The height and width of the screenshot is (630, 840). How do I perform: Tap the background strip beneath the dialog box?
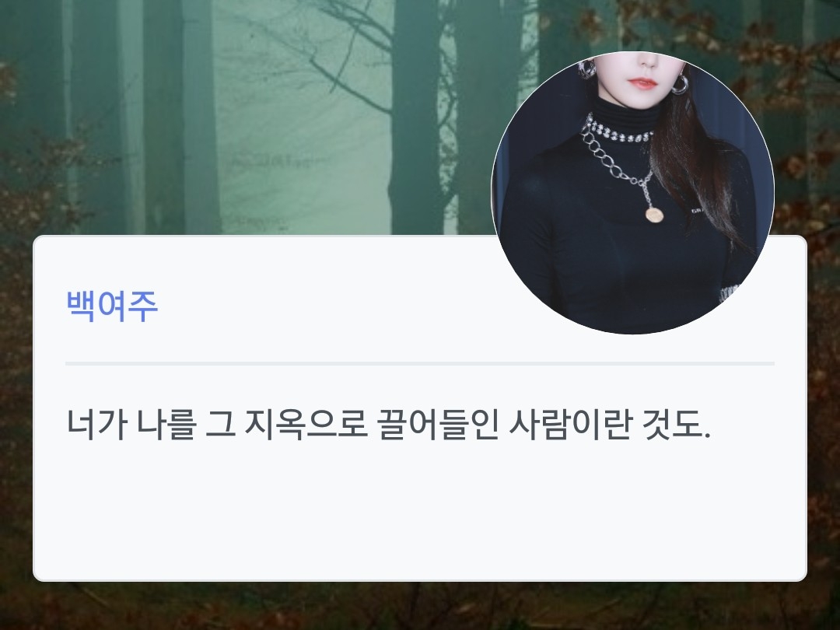[x=420, y=607]
